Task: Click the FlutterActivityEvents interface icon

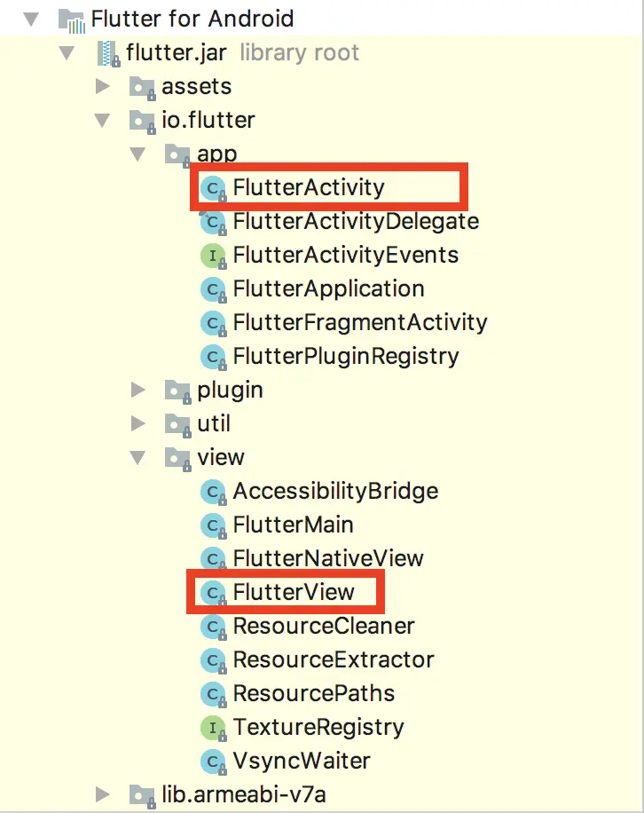Action: [213, 256]
